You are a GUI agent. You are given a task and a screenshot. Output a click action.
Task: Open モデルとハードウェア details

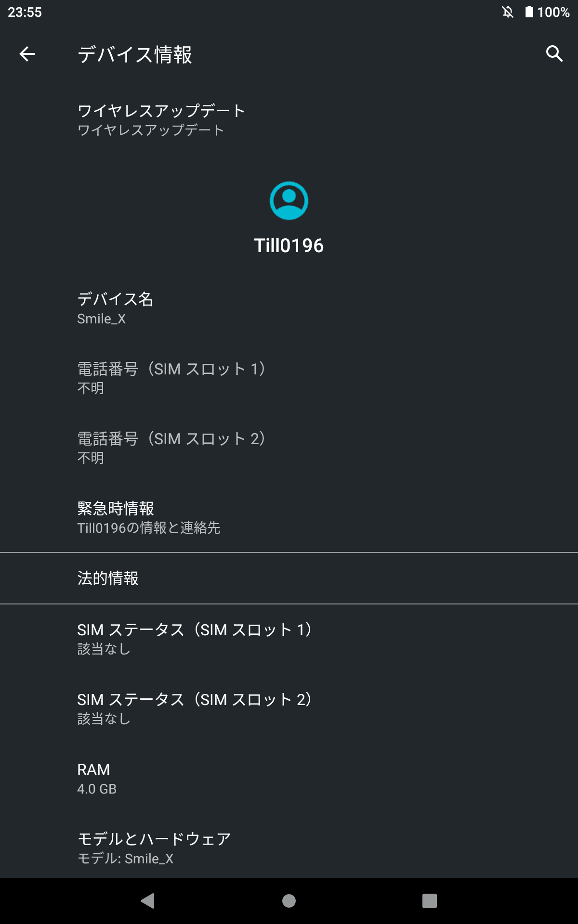tap(154, 848)
